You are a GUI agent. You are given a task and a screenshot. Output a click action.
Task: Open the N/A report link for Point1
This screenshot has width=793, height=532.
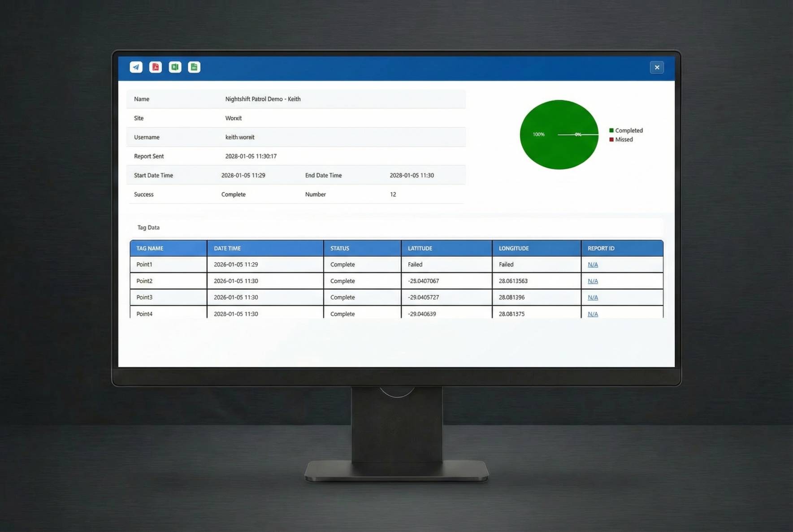click(x=593, y=265)
